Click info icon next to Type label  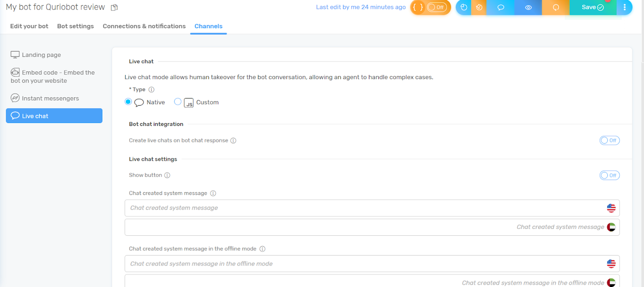[x=152, y=90]
